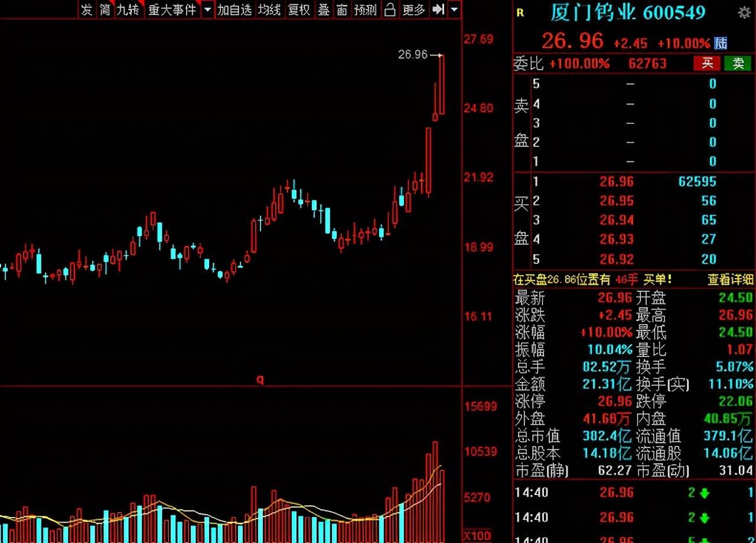Open the 更多 more options menu
This screenshot has height=543, width=756.
[413, 9]
